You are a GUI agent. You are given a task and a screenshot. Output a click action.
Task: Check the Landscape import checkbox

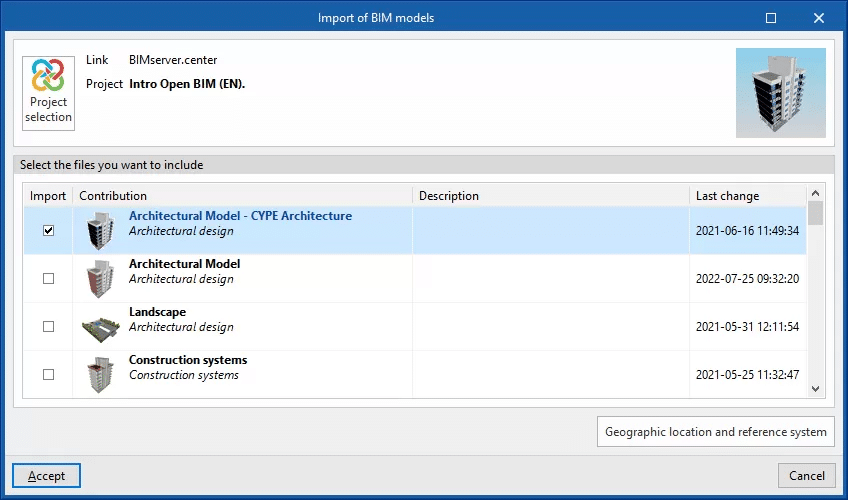tap(49, 327)
